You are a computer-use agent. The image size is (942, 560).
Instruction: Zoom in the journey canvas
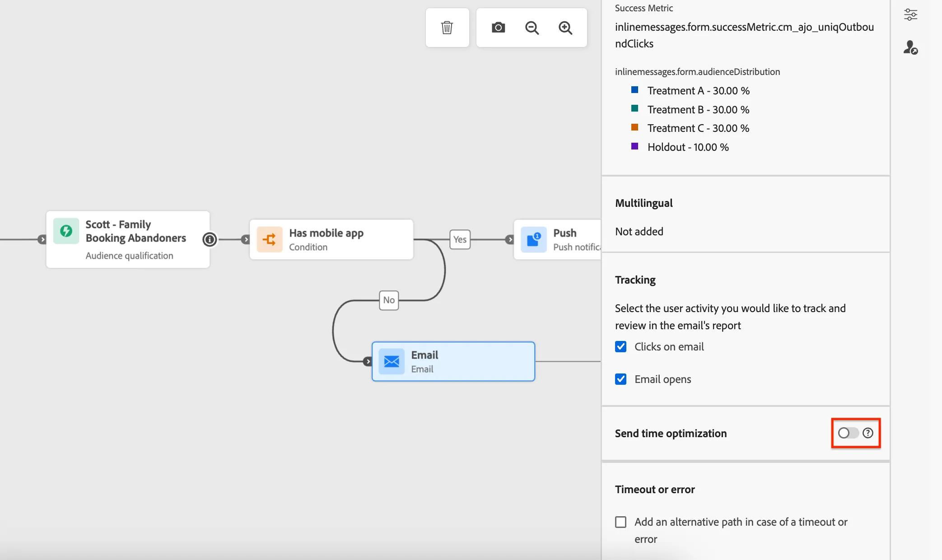565,28
